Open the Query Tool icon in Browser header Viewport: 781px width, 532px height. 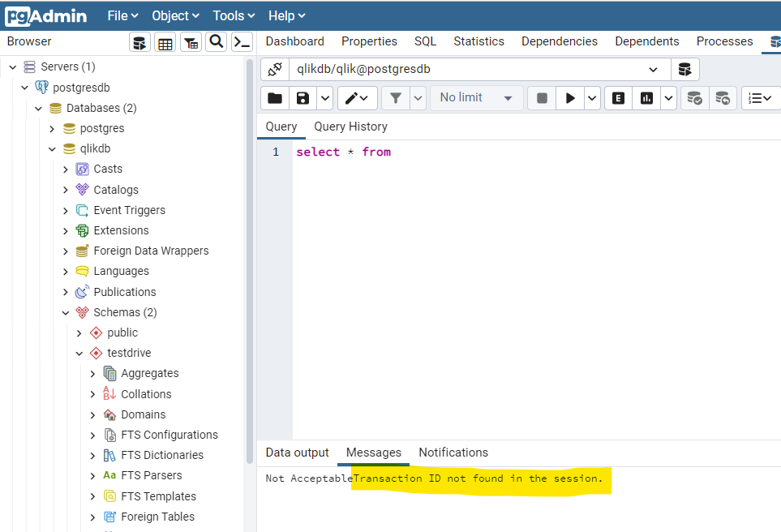(140, 42)
